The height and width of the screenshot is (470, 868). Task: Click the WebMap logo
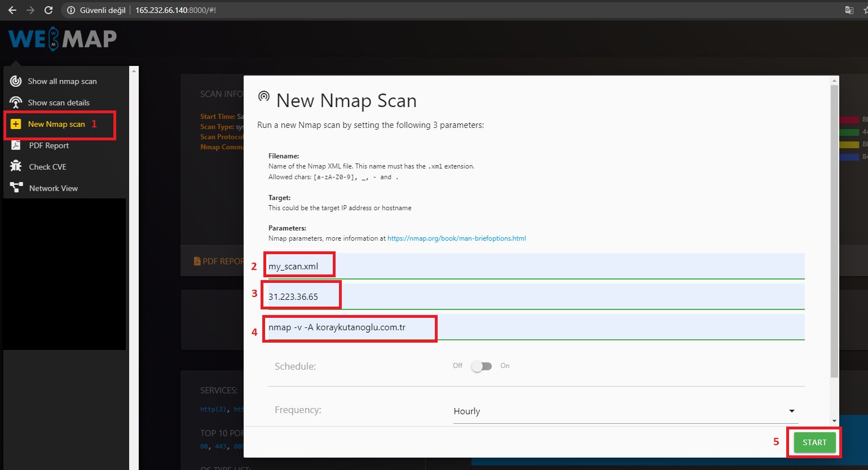tap(62, 38)
